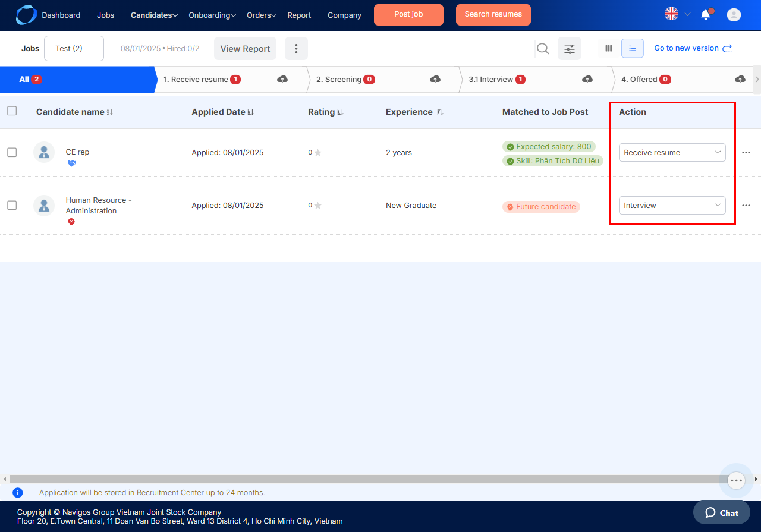Click the Future candidate tag

coord(541,207)
